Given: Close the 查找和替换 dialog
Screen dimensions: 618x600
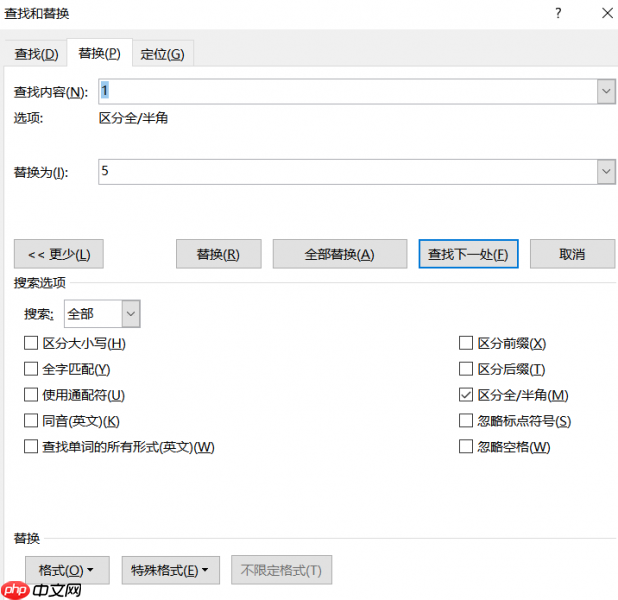Looking at the screenshot, I should 607,13.
